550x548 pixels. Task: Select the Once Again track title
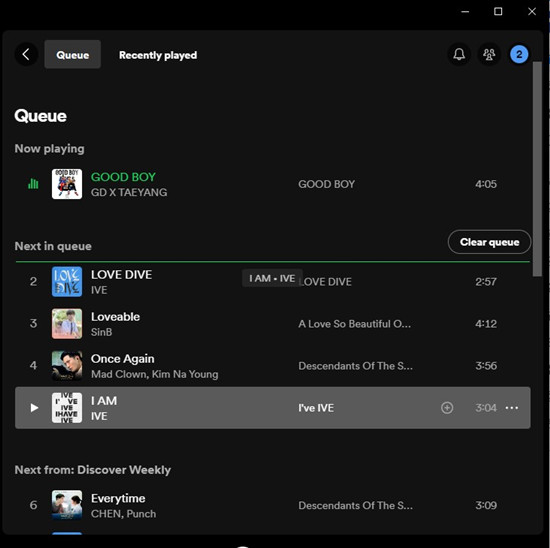coord(122,359)
